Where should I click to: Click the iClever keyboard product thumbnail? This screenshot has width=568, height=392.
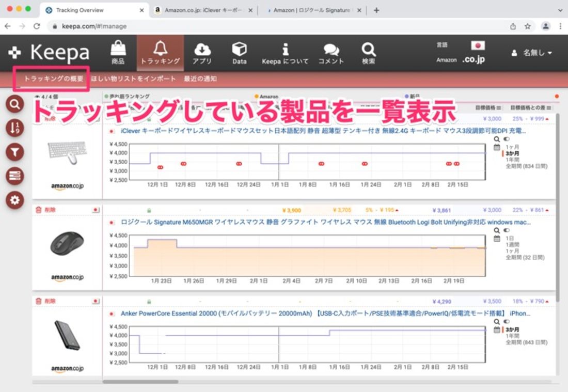(x=67, y=152)
